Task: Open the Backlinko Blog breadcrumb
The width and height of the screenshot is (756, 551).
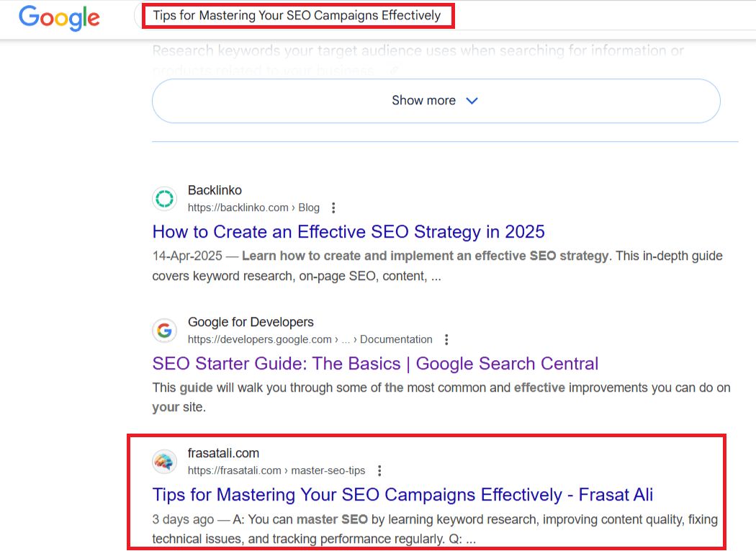Action: pos(309,207)
